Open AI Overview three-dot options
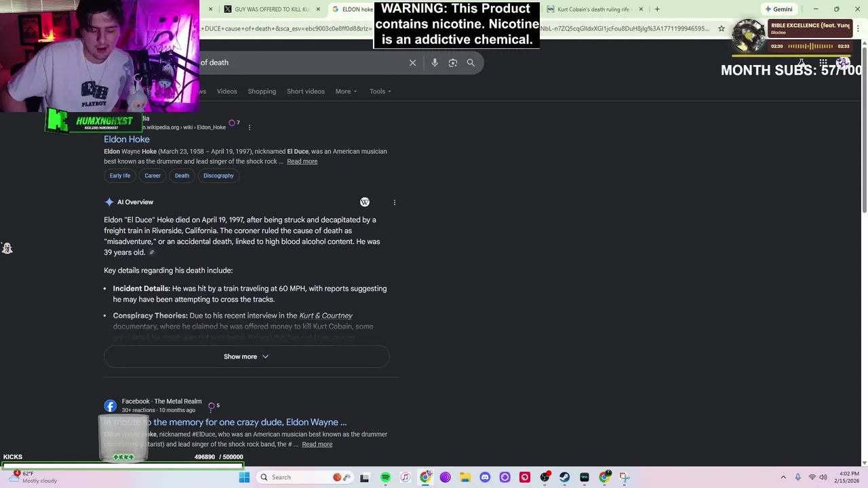Screen dimensions: 868x488 tap(394, 202)
